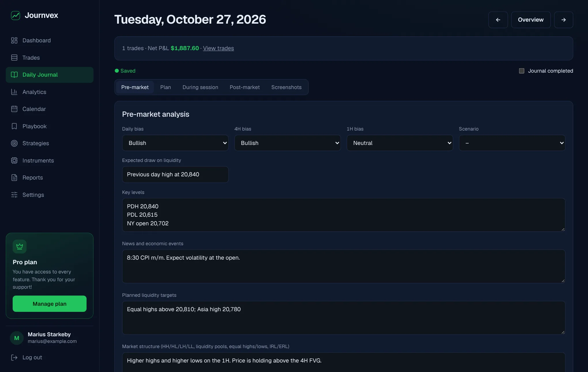Screen dimensions: 588x372
Task: Click the Calendar icon in sidebar
Action: coord(14,109)
